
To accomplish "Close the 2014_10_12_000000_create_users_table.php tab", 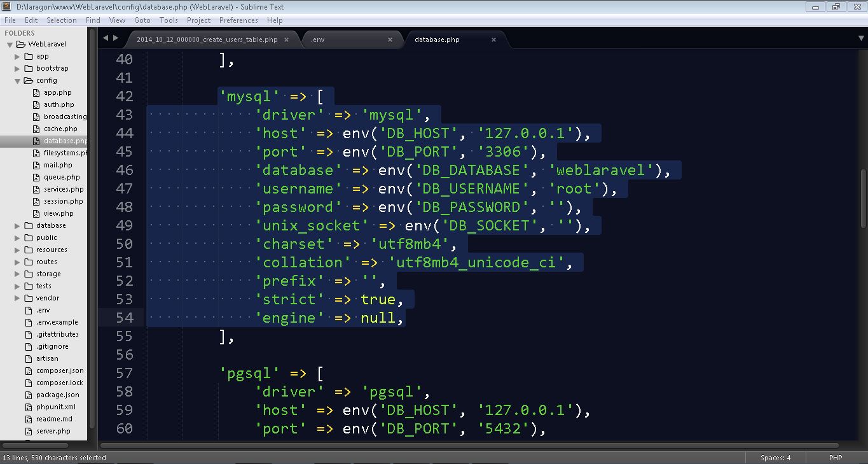I will (x=286, y=39).
